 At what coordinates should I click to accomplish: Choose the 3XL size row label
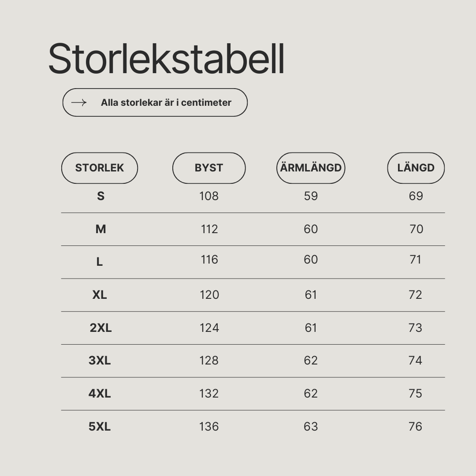point(100,361)
